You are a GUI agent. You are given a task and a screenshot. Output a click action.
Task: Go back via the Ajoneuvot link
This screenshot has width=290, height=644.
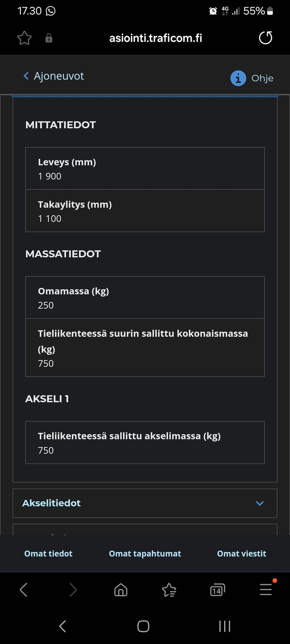pos(53,76)
